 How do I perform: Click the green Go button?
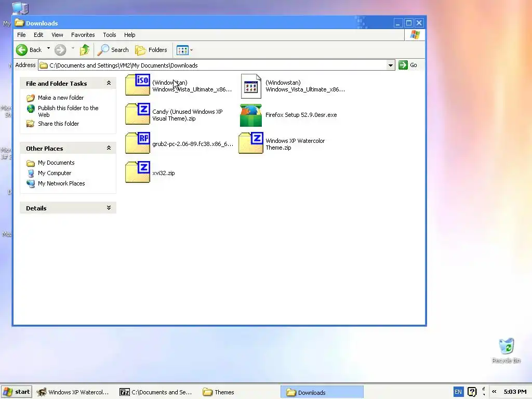[408, 65]
